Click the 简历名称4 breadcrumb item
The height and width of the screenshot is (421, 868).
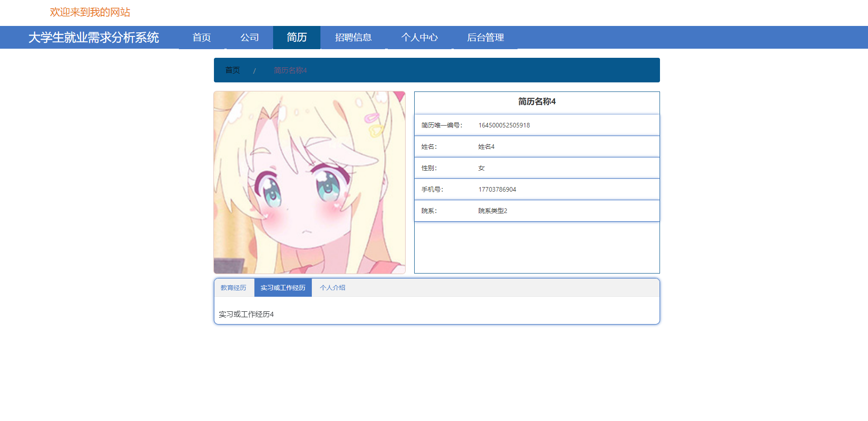[x=290, y=70]
